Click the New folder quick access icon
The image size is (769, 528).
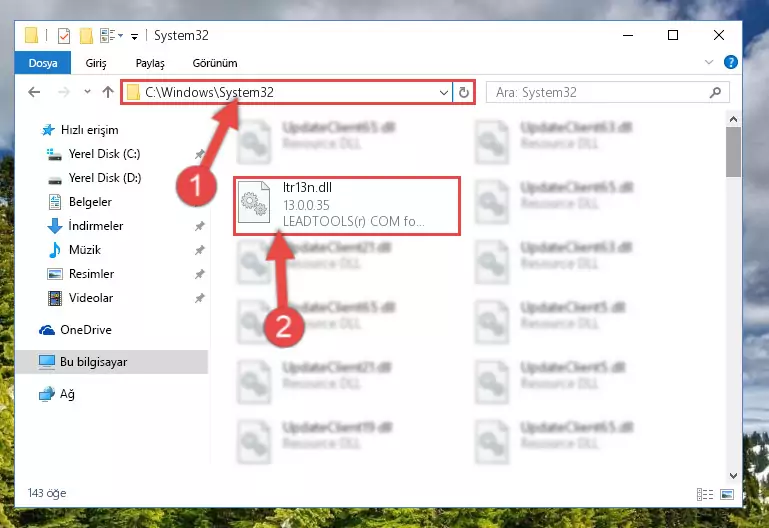point(86,36)
